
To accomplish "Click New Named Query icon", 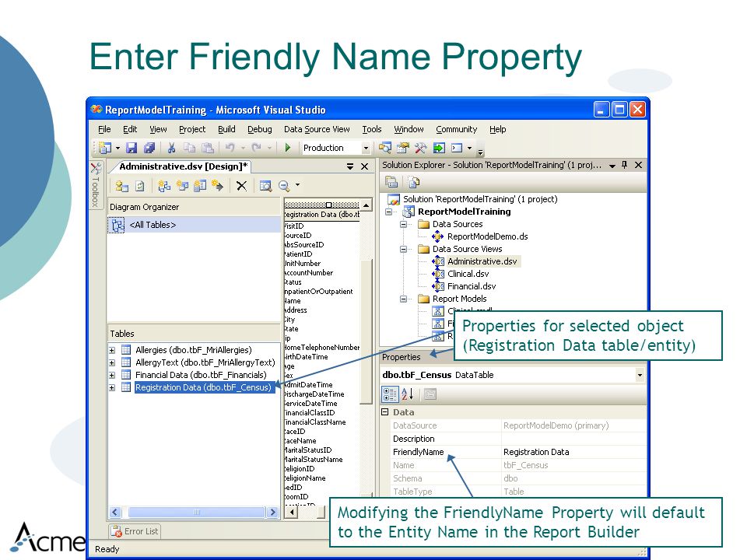I will point(182,186).
